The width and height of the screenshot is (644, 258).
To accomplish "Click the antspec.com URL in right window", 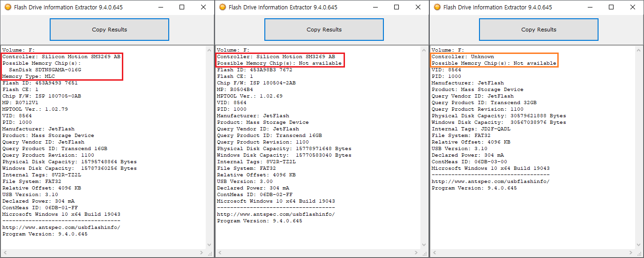I will [491, 181].
